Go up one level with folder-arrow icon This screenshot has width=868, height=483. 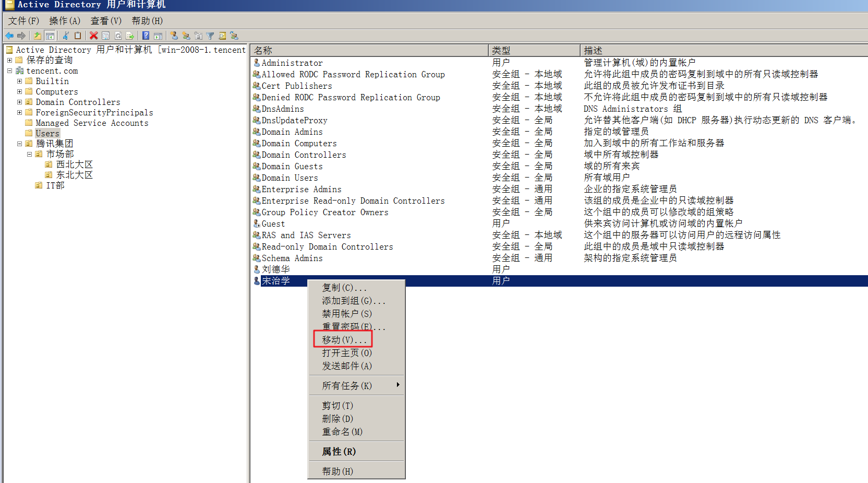pyautogui.click(x=38, y=36)
